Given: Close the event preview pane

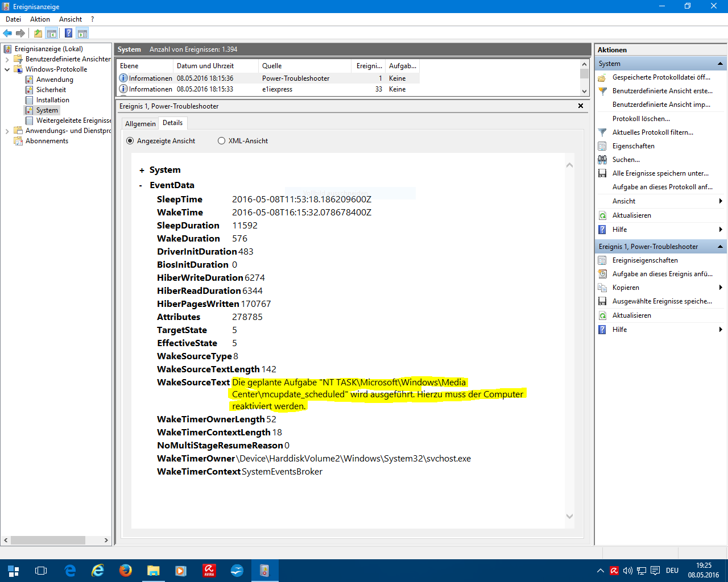Looking at the screenshot, I should click(581, 106).
